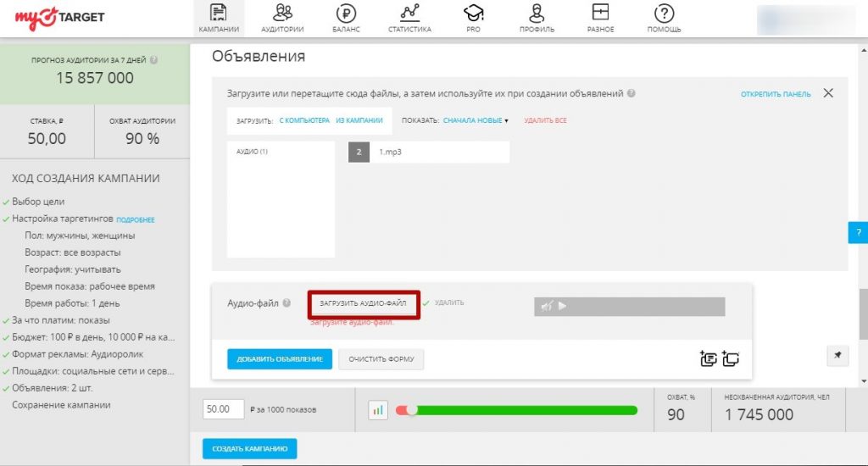
Task: Open the PRO graduation cap icon
Action: click(473, 13)
